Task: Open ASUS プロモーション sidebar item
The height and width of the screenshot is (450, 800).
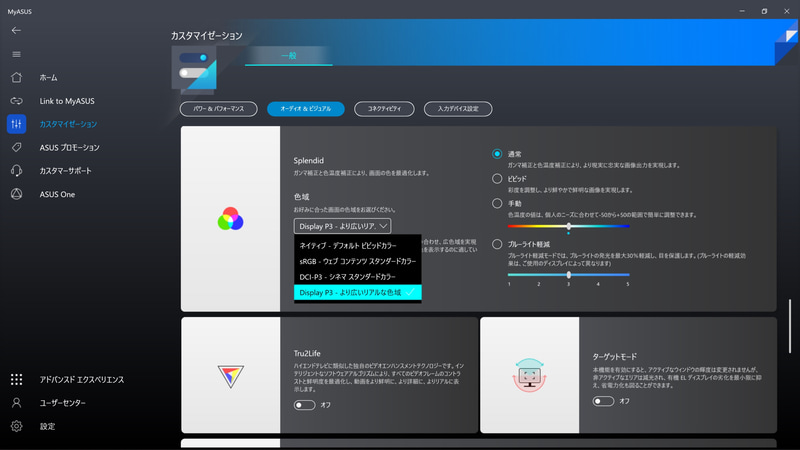Action: (69, 147)
